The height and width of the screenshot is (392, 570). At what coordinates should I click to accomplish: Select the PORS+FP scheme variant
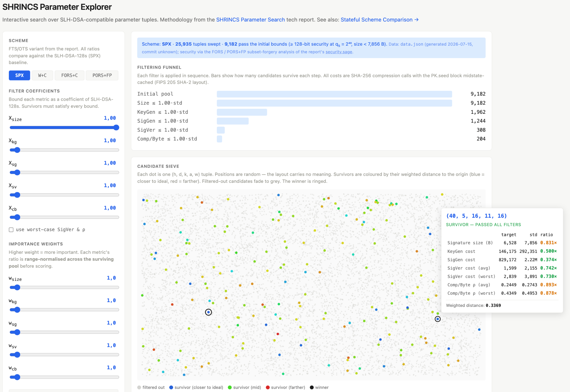pyautogui.click(x=102, y=75)
